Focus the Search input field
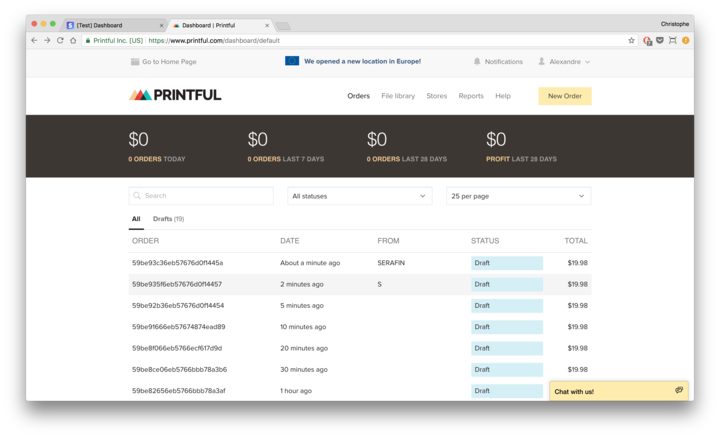 [201, 196]
